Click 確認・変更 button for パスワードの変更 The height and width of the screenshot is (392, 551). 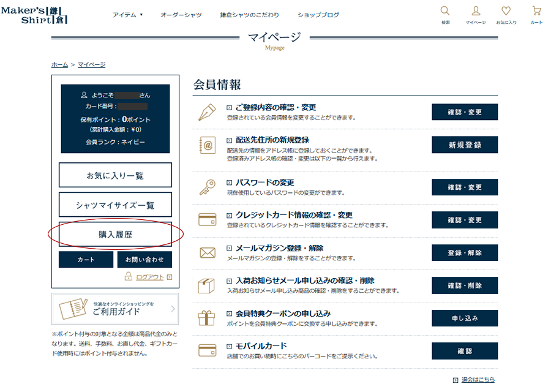(465, 187)
